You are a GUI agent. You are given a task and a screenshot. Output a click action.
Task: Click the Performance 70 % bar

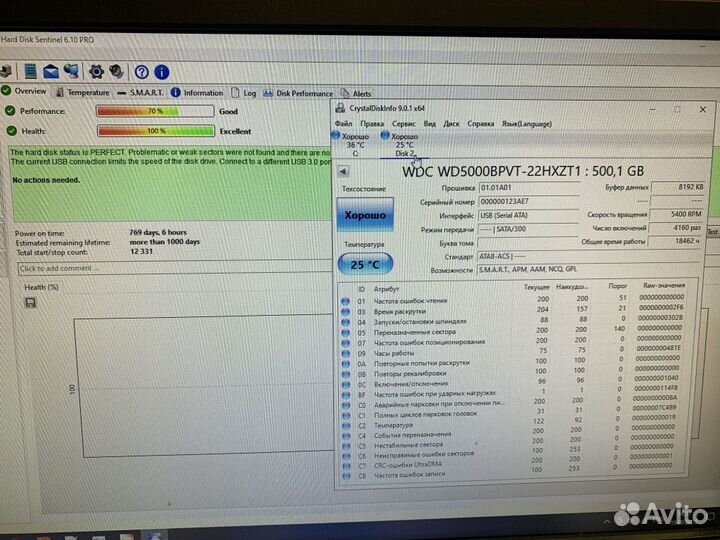[x=155, y=111]
